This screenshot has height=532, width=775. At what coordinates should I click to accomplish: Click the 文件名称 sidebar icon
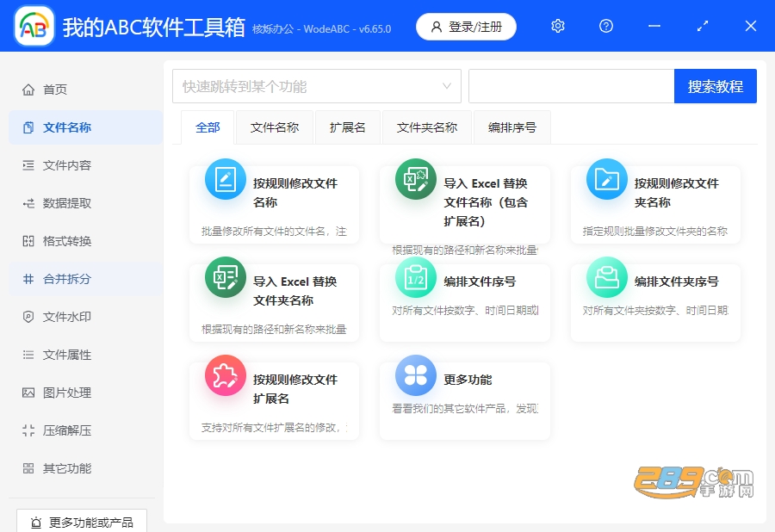(28, 127)
